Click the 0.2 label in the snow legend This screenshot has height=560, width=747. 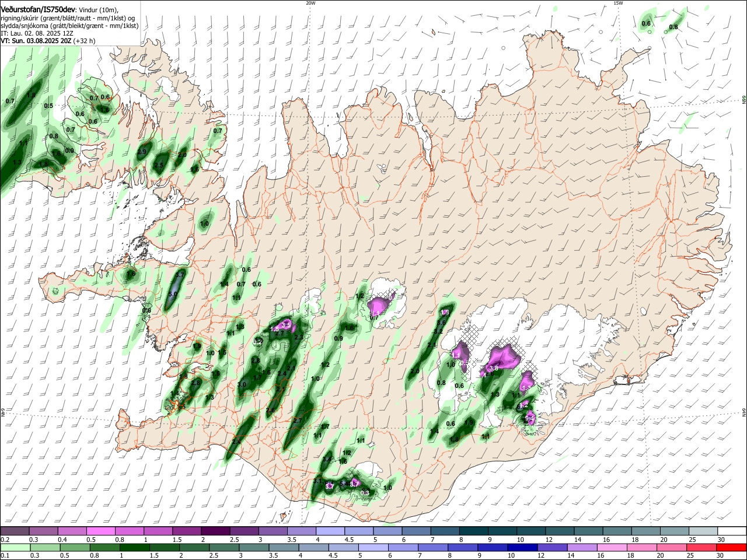point(4,540)
